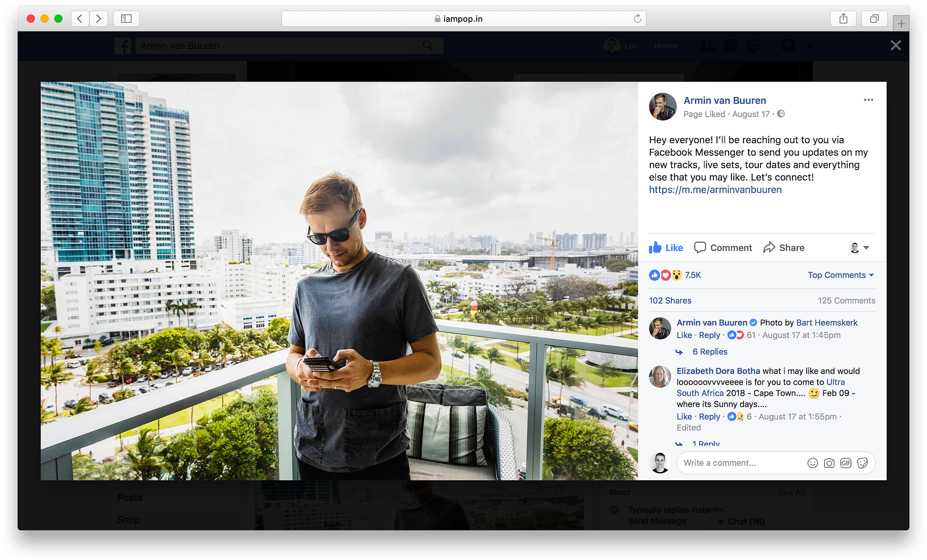The width and height of the screenshot is (927, 560).
Task: Click the emoji icon in comment box
Action: pos(813,463)
